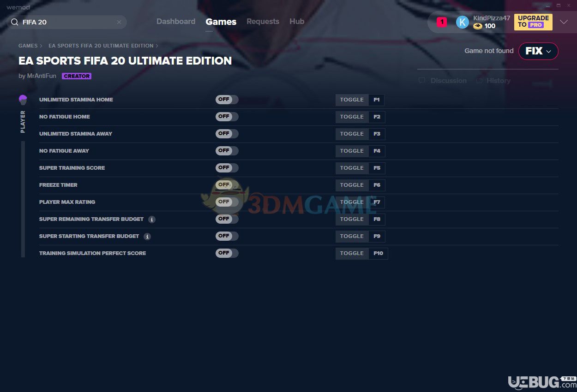Open the notifications badge showing 1
577x392 pixels.
[442, 22]
